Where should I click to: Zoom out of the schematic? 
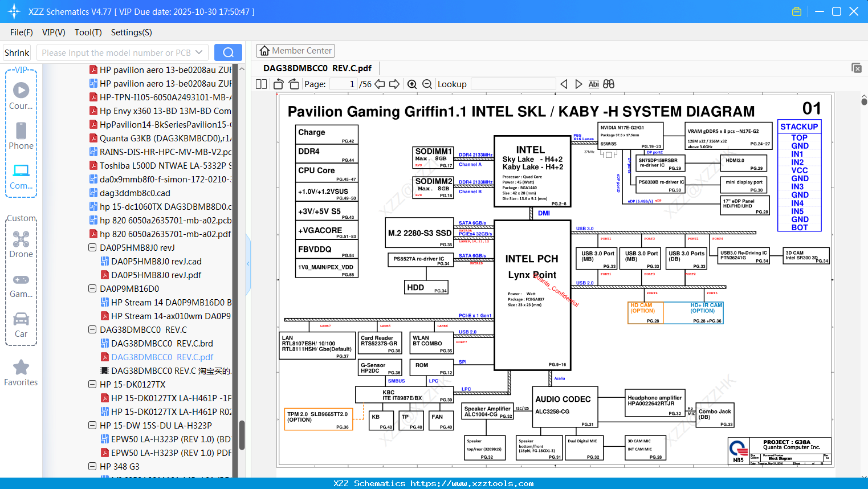point(427,84)
